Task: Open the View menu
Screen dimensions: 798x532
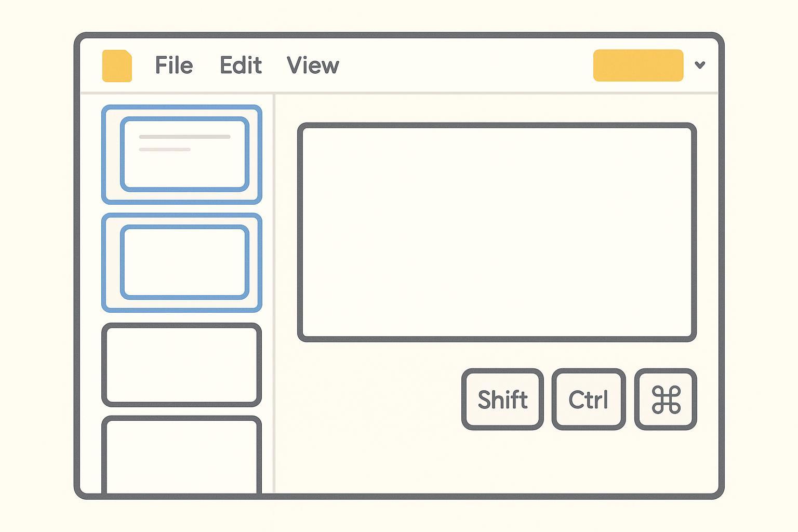Action: tap(313, 65)
